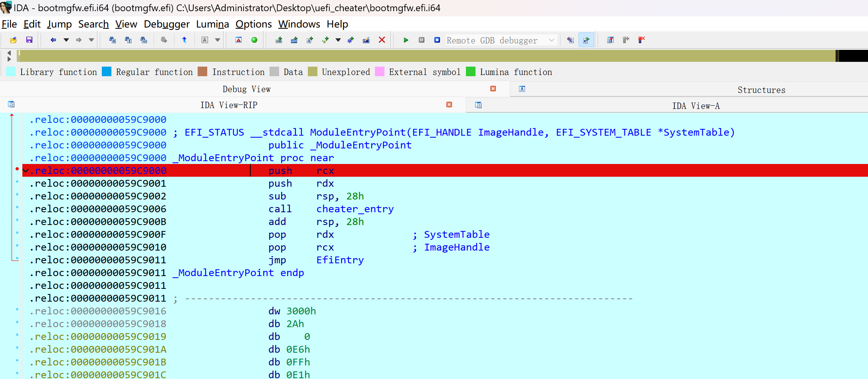Click the green circle toolbar icon
This screenshot has width=868, height=379.
point(254,40)
